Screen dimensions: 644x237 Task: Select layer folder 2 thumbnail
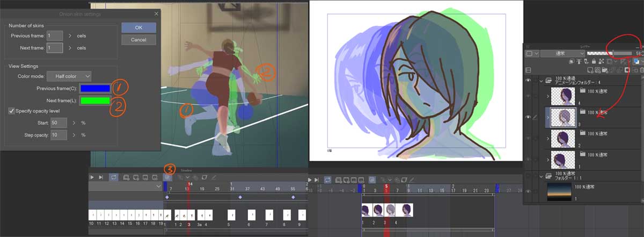tap(563, 138)
